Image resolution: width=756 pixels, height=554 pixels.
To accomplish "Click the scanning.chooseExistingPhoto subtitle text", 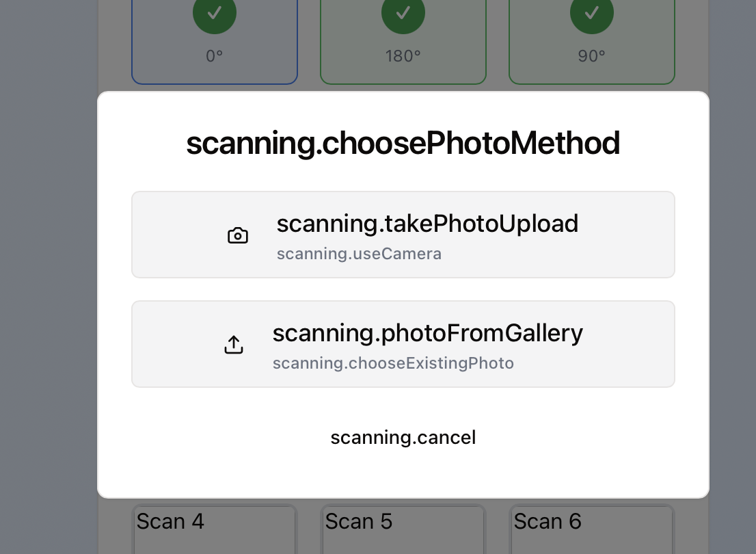I will tap(393, 363).
